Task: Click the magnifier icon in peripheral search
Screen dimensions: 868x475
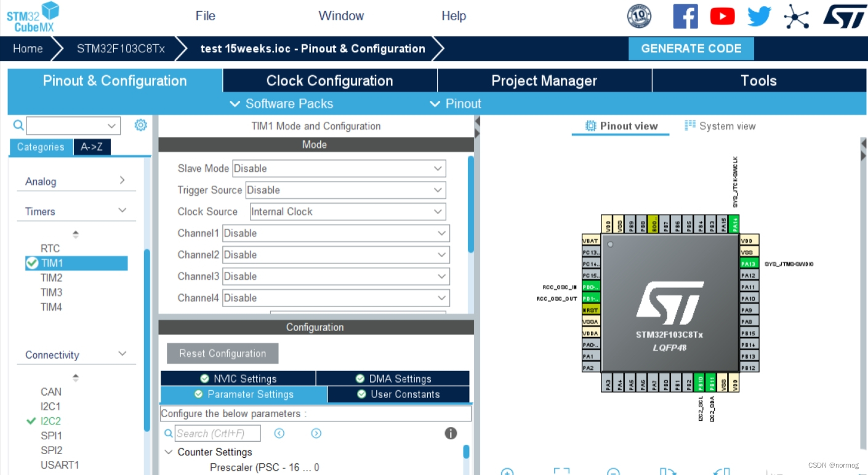Action: [18, 126]
